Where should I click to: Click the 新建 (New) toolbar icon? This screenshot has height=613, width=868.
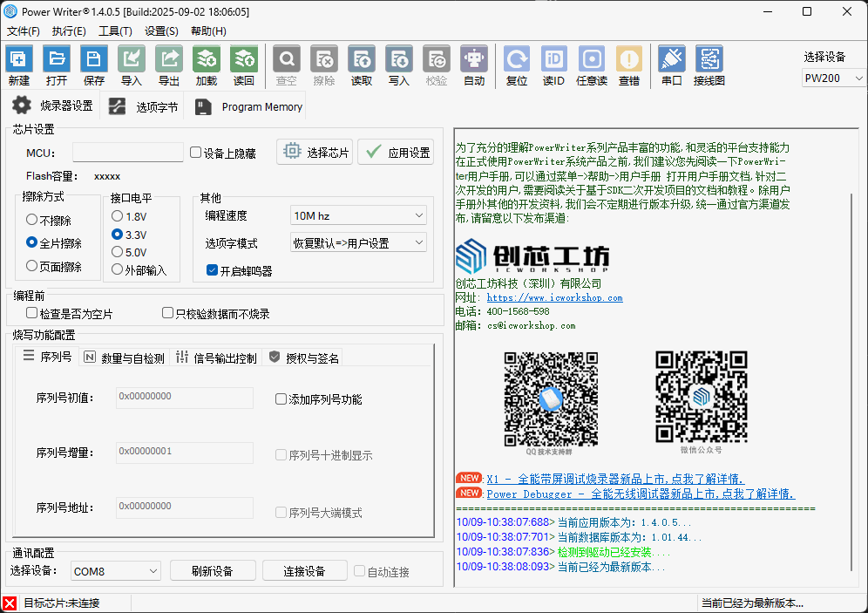coord(18,59)
